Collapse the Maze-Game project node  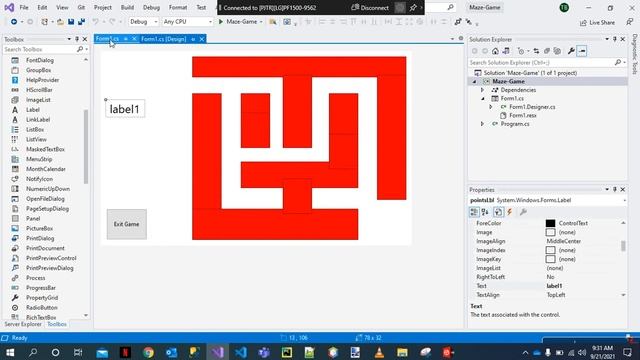[474, 82]
